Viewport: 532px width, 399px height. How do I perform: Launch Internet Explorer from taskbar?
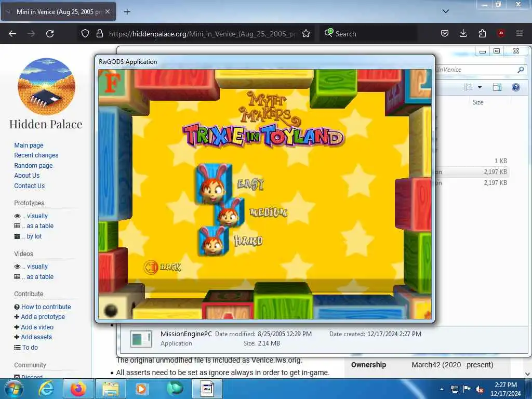pos(46,389)
